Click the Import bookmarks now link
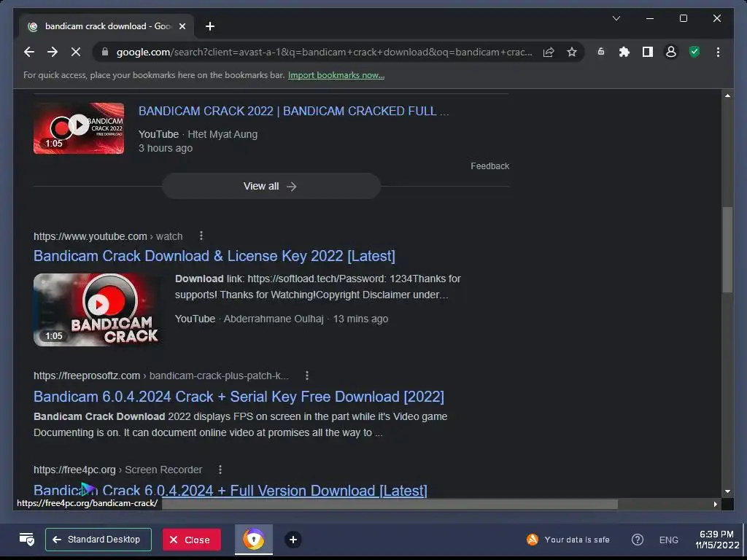The image size is (747, 560). pyautogui.click(x=336, y=75)
